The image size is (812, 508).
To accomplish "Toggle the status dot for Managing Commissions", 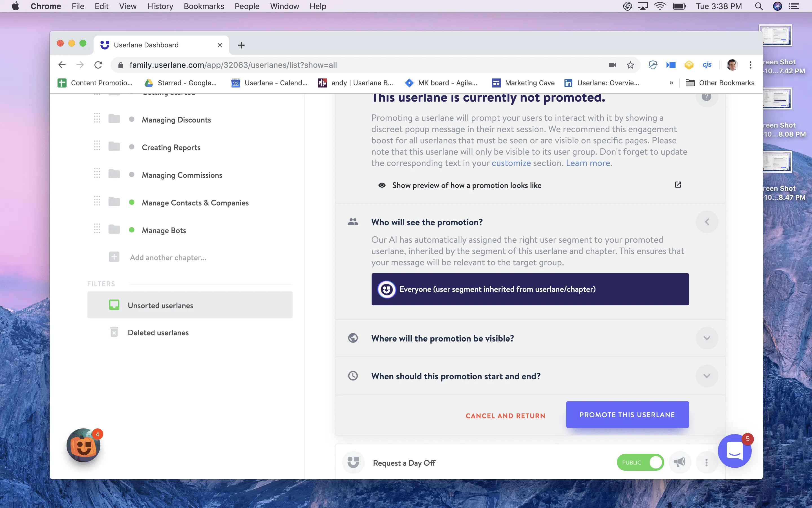I will coord(132,174).
